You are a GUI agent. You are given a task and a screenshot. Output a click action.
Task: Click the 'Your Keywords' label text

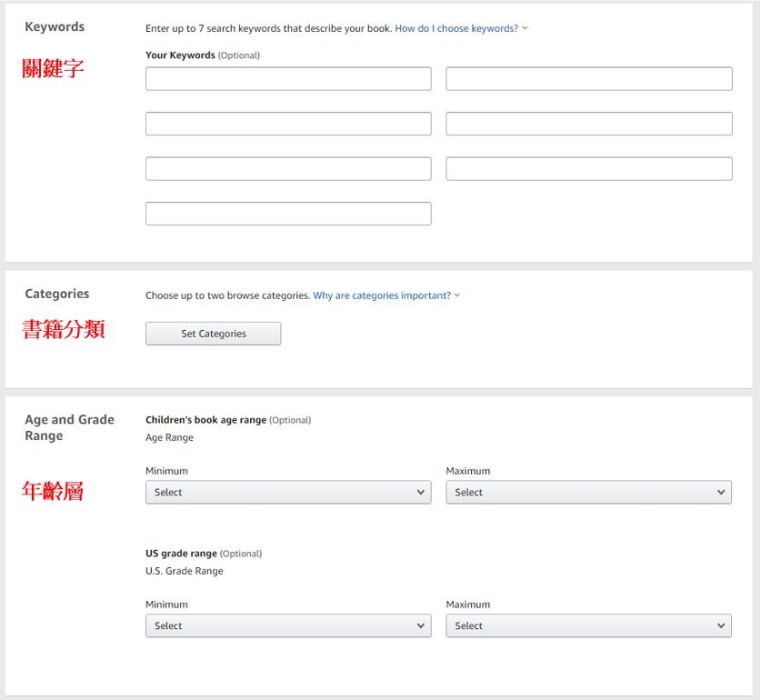coord(180,55)
